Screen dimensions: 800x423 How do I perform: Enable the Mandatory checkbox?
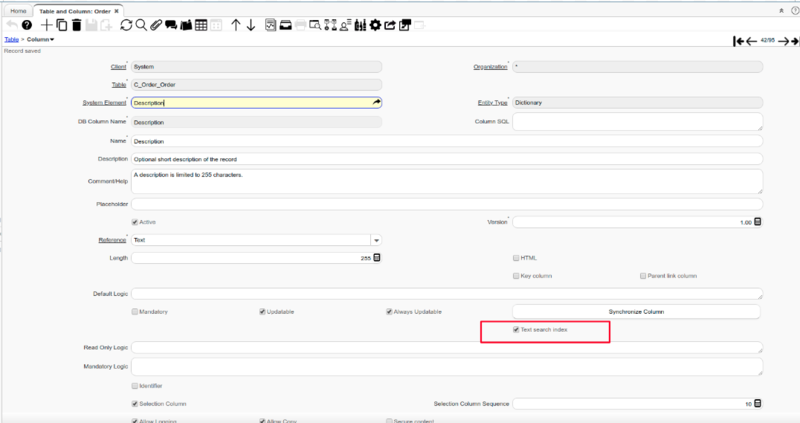coord(136,311)
